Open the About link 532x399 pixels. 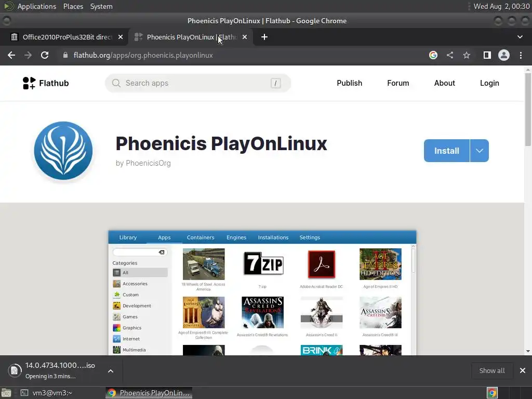pyautogui.click(x=445, y=83)
